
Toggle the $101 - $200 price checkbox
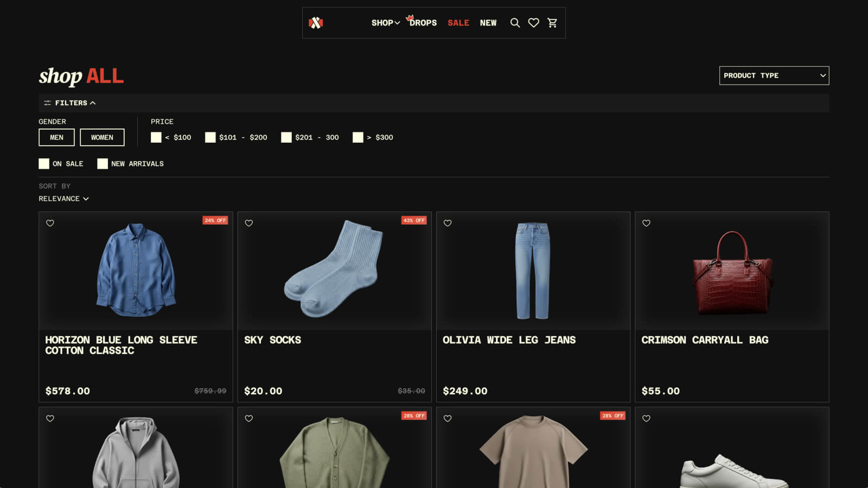click(210, 138)
